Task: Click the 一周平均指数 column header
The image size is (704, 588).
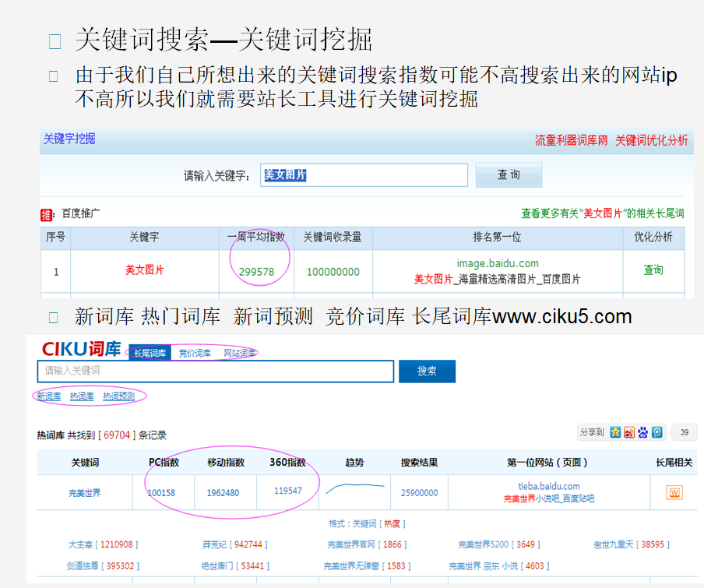Action: point(256,237)
